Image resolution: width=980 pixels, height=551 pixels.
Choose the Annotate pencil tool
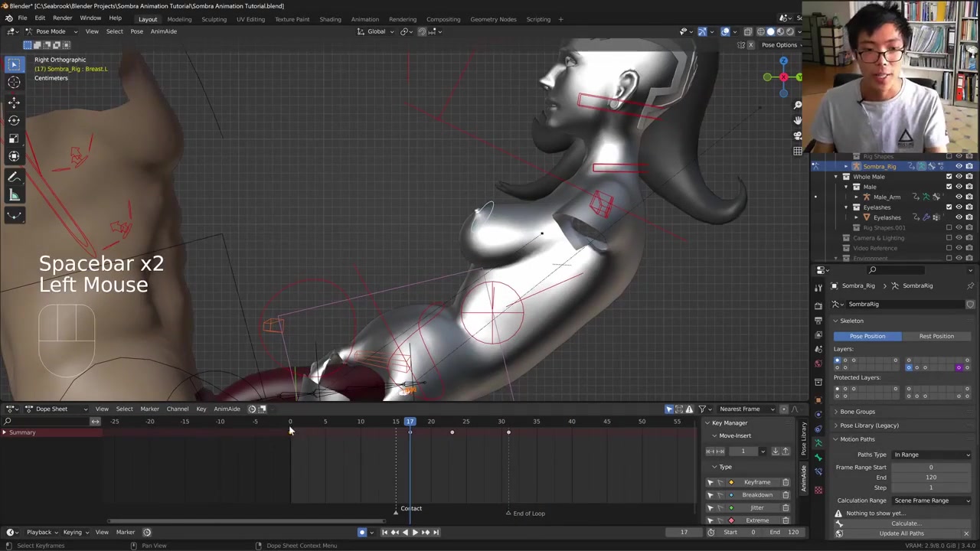(14, 178)
